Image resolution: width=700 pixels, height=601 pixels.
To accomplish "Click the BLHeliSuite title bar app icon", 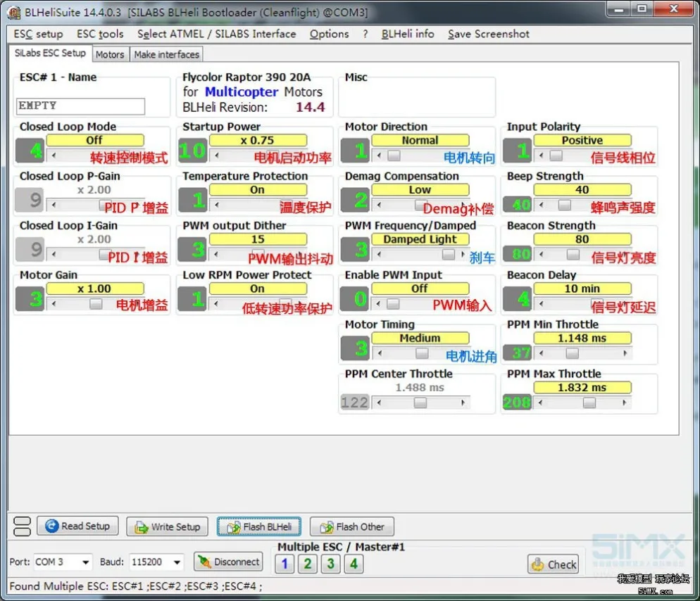I will click(x=13, y=13).
